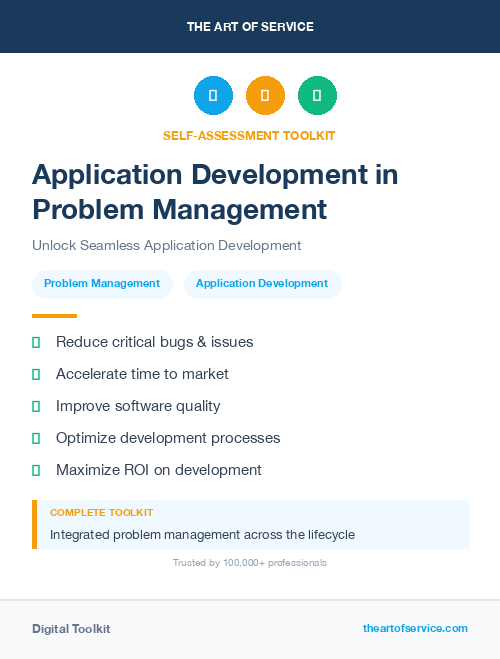Click the text Maximize ROI on development
This screenshot has height=659, width=500.
[x=159, y=470]
